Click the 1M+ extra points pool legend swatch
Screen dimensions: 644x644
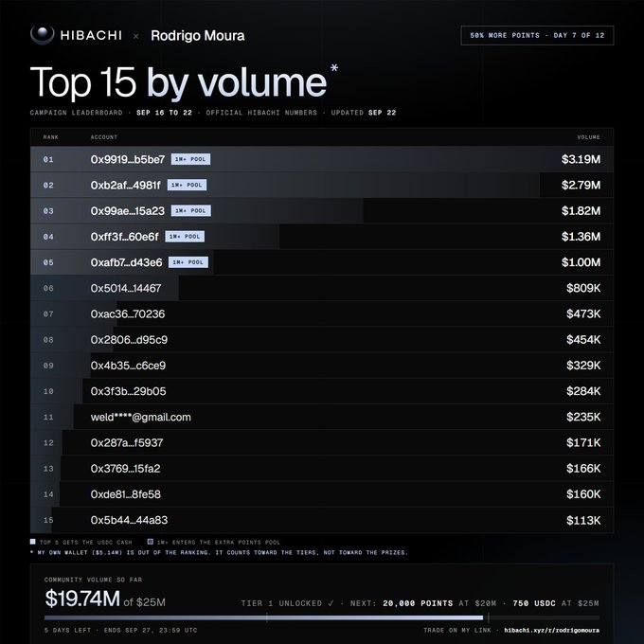tap(151, 542)
